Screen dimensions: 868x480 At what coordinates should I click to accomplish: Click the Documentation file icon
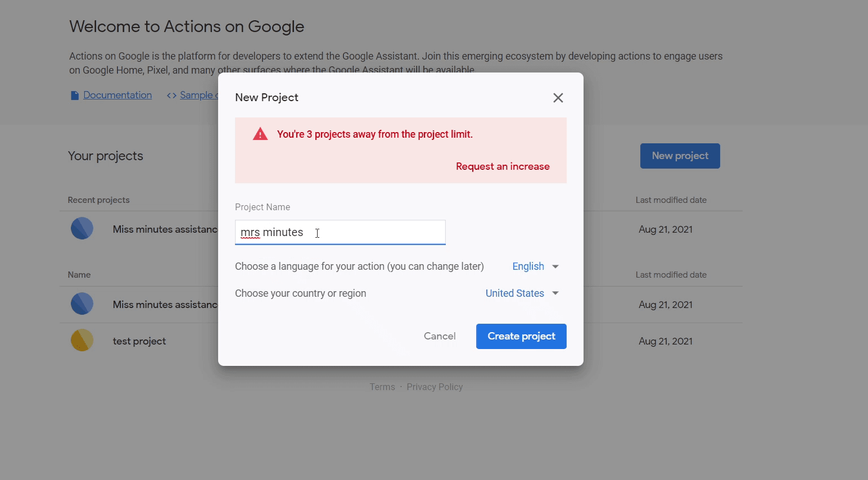coord(74,95)
